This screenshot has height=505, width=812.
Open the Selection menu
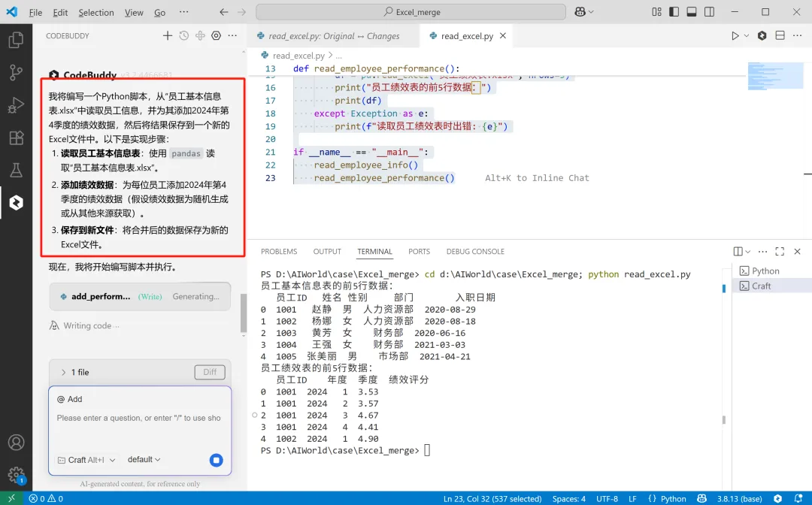(x=96, y=13)
